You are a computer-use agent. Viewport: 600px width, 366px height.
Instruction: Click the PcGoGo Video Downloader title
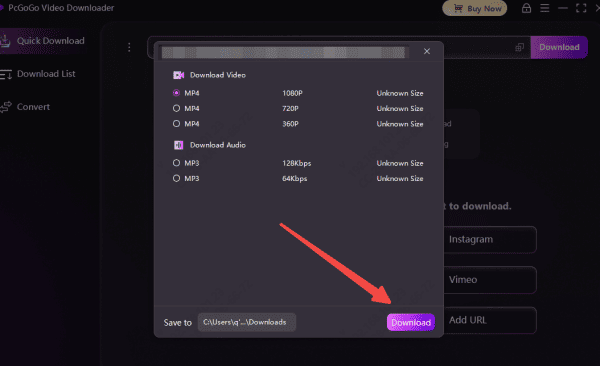(61, 8)
